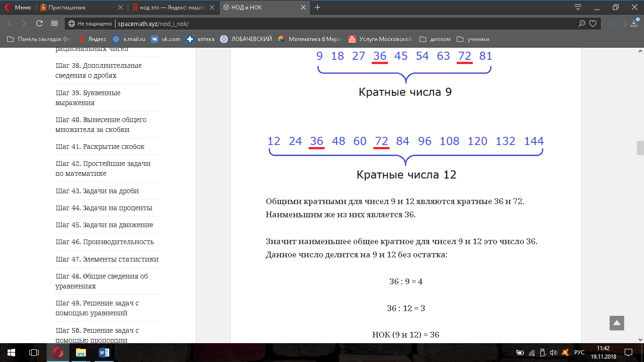Open Шаг 46. Производительность

105,242
